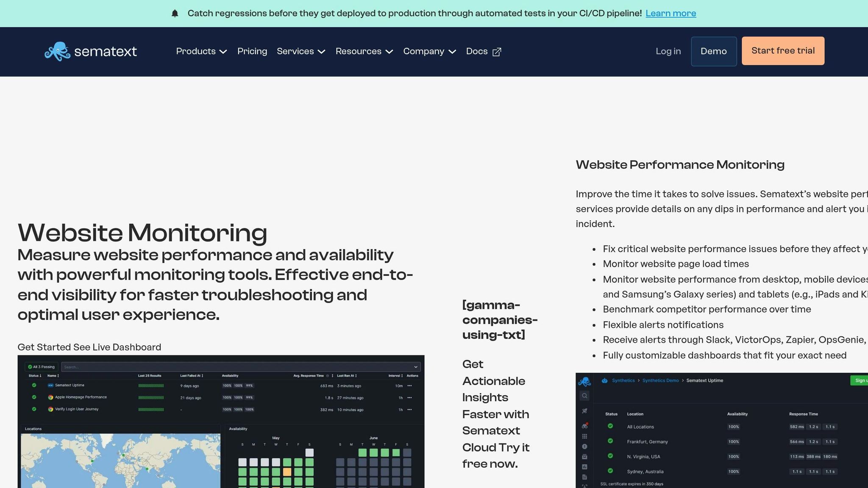Click the octopus logo in the uptime screenshot sidebar
This screenshot has height=488, width=868.
click(584, 382)
